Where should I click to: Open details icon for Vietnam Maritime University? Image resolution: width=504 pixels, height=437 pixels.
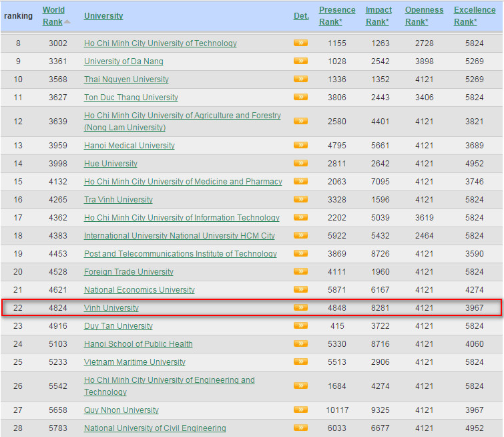click(300, 361)
